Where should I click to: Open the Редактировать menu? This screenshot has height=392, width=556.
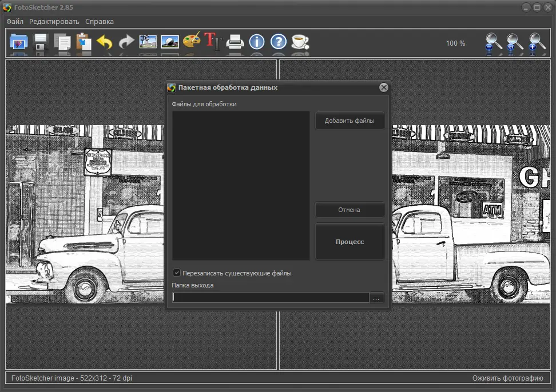pos(54,22)
